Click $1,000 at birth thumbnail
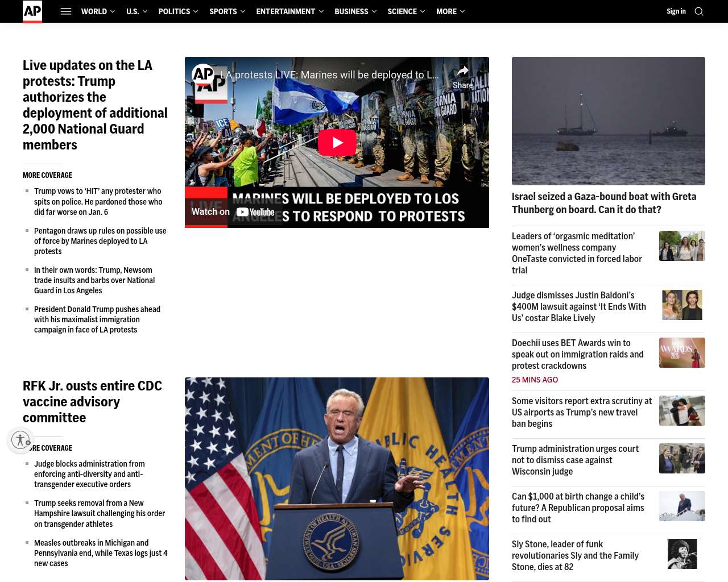Screen dimensions: 728x582 (682, 506)
